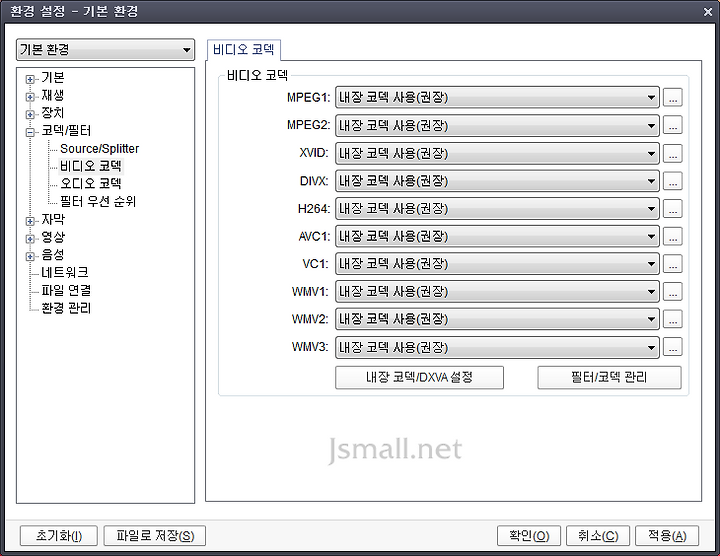
Task: Select the 기본 tree label
Action: click(53, 78)
